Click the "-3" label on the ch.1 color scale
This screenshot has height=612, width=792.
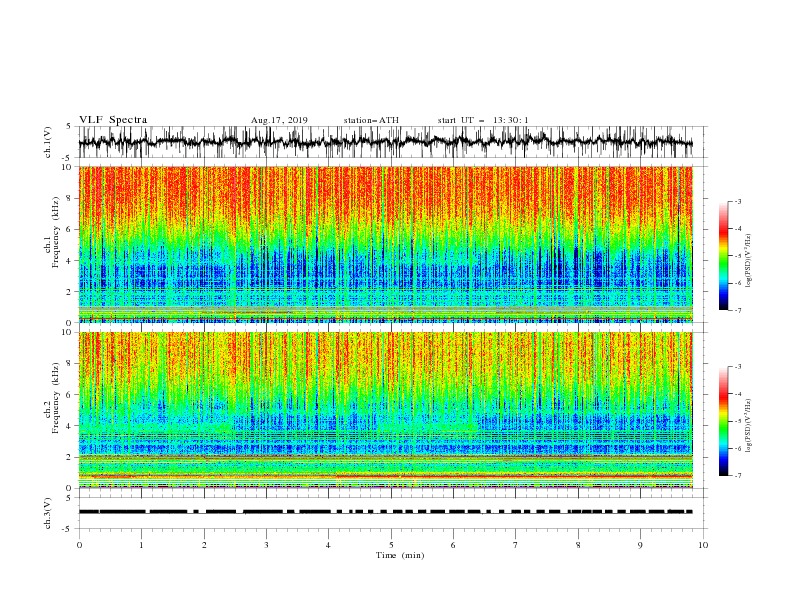pos(737,201)
